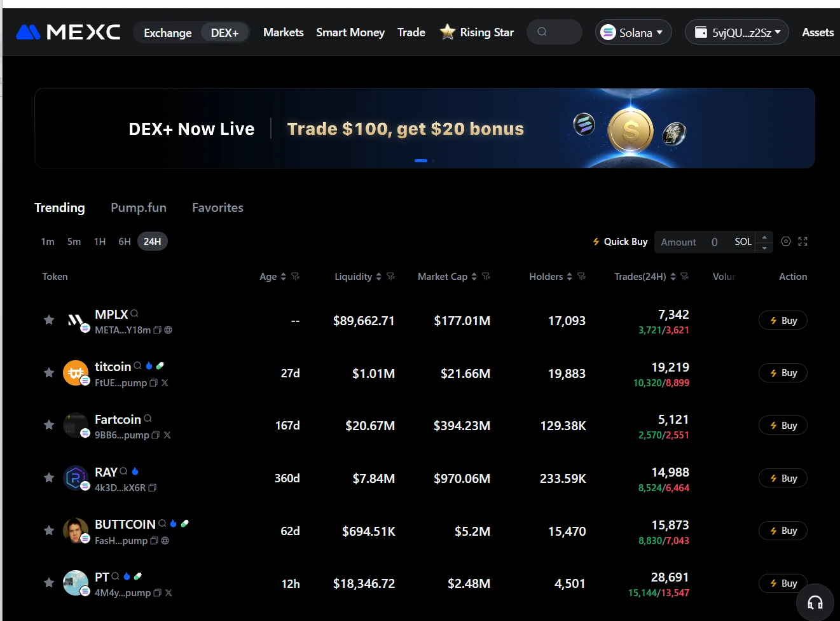Image resolution: width=840 pixels, height=621 pixels.
Task: Select the 1H trending timeframe
Action: tap(100, 241)
